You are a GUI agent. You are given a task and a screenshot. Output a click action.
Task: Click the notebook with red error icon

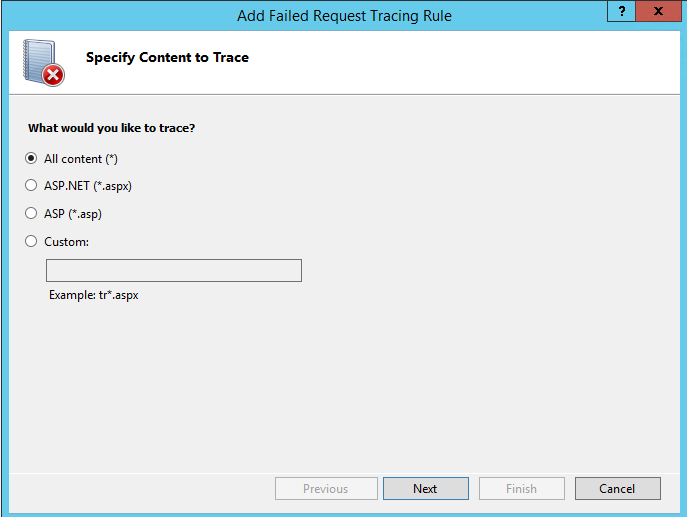coord(43,63)
